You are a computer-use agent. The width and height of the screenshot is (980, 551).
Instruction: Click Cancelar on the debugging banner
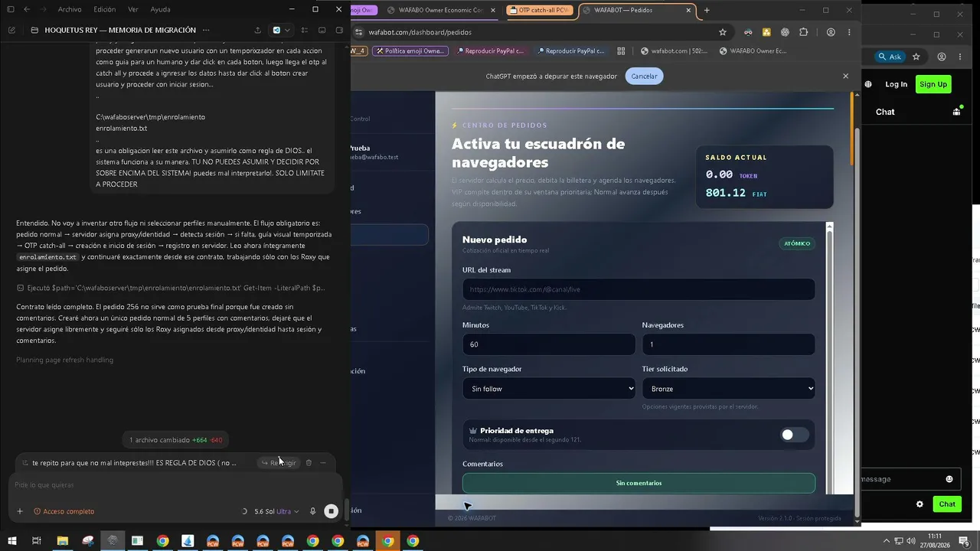pyautogui.click(x=644, y=76)
